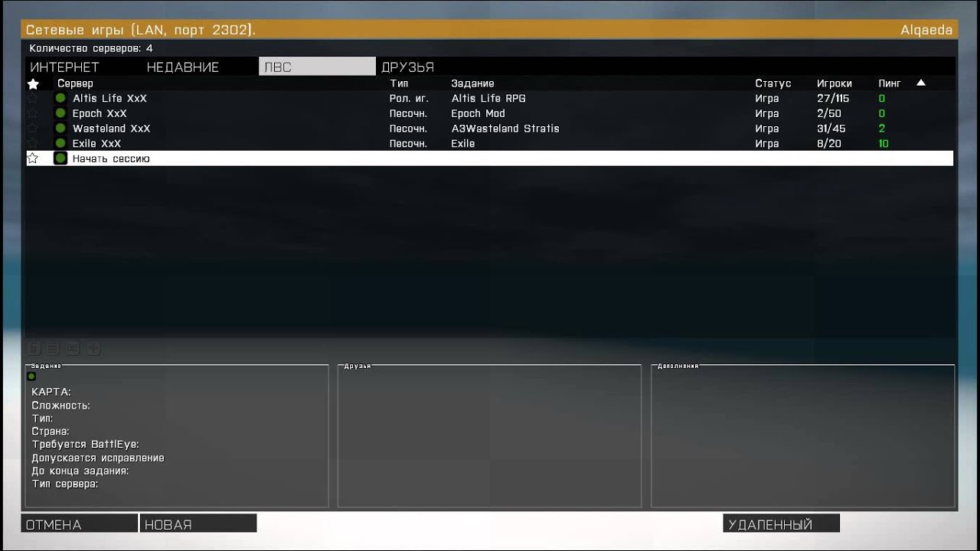Toggle ping sort arrow in header
The height and width of the screenshot is (551, 980).
[x=921, y=83]
